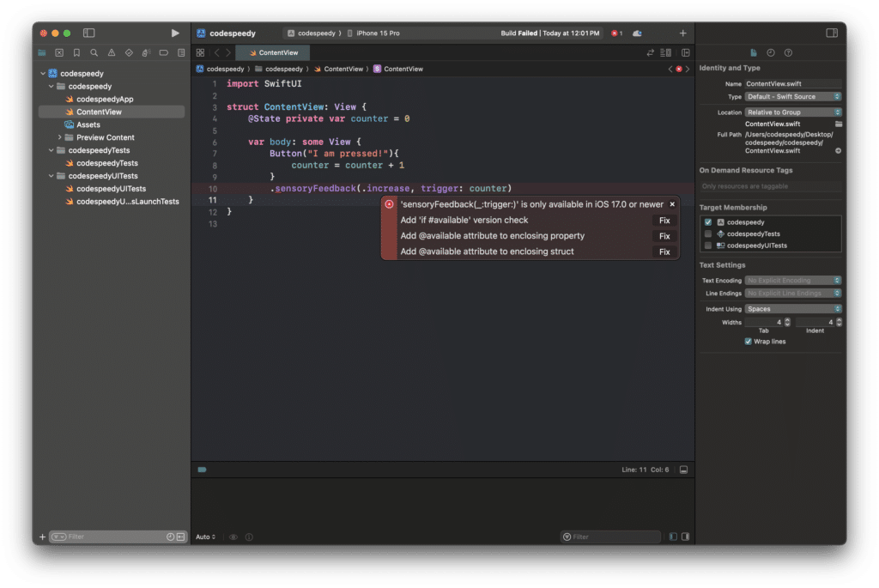This screenshot has height=588, width=879.
Task: Select the codespeedy scheme in toolbar
Action: coord(314,33)
